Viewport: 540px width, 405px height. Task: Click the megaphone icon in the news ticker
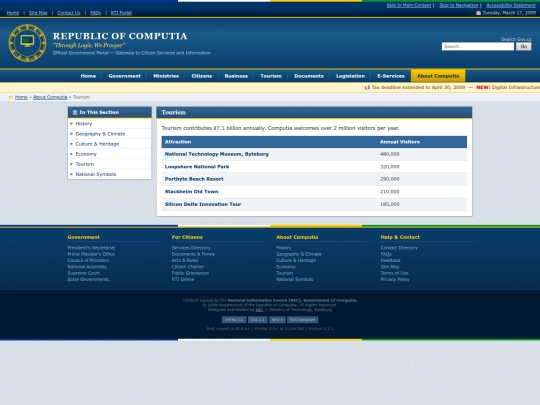tap(367, 87)
